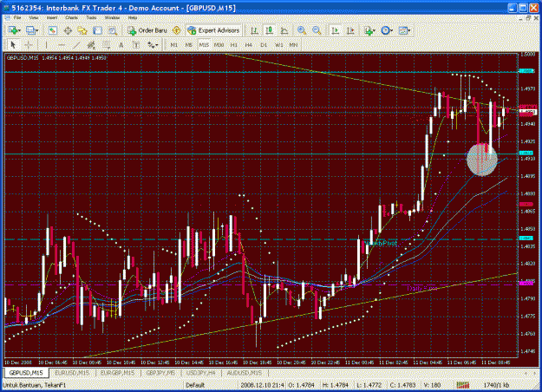
Task: Click the connection status bars icon
Action: (463, 385)
